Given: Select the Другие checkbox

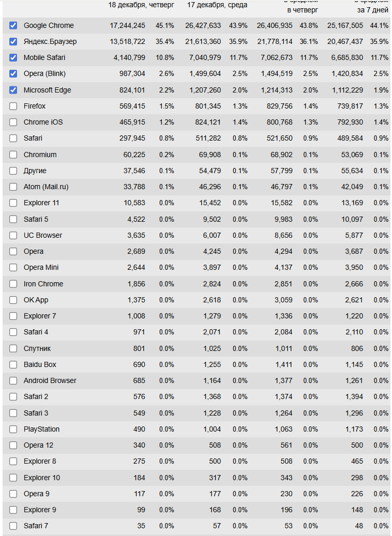Looking at the screenshot, I should (x=13, y=171).
